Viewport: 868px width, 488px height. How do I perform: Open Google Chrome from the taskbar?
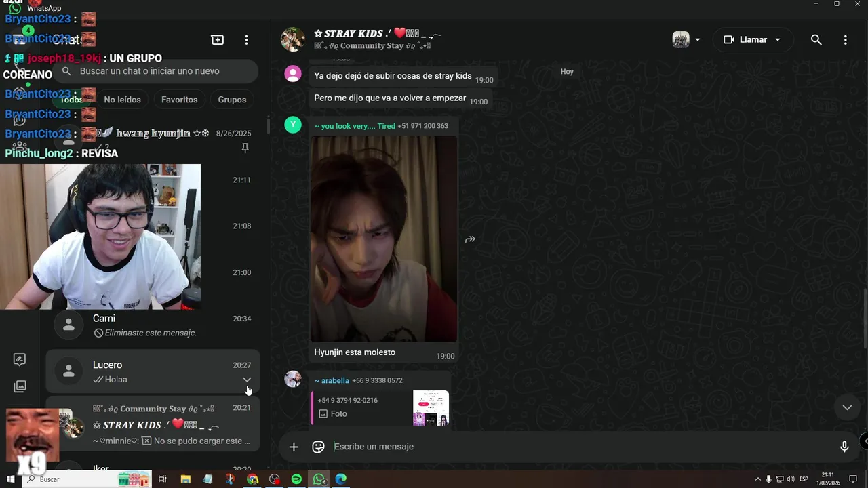coord(253,479)
